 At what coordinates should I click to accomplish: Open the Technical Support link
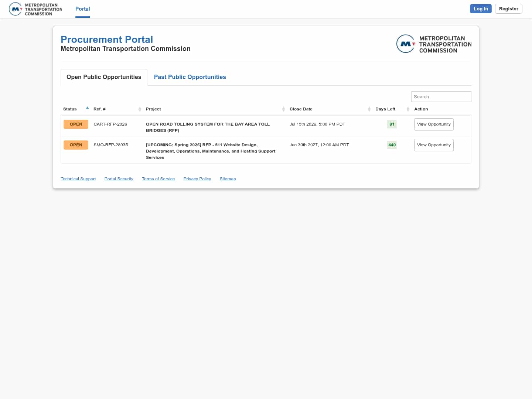(78, 179)
